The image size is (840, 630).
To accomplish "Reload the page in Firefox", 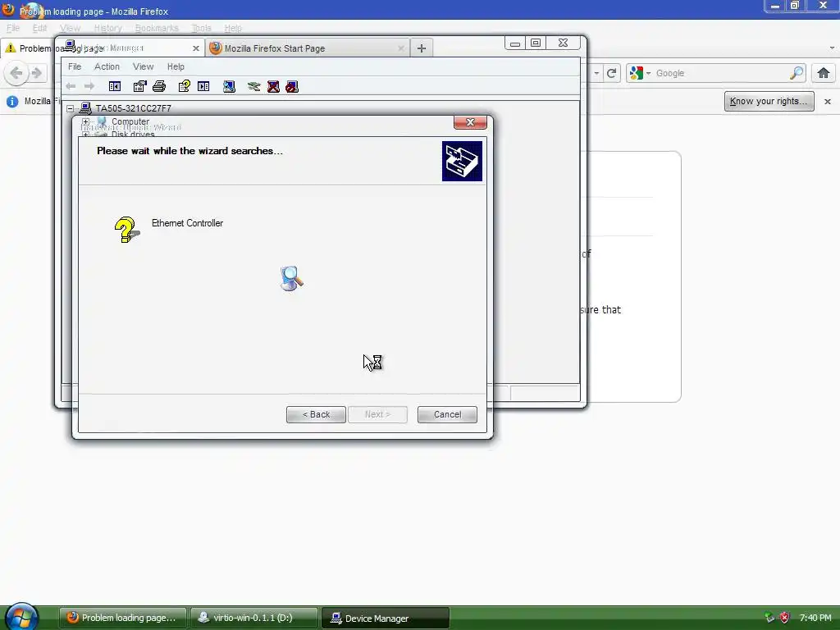I will coord(612,73).
